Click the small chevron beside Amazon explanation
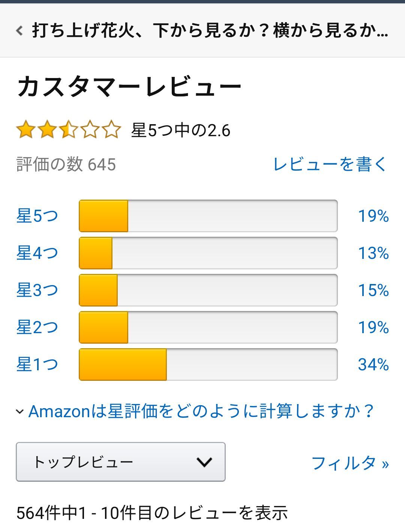 [x=20, y=412]
